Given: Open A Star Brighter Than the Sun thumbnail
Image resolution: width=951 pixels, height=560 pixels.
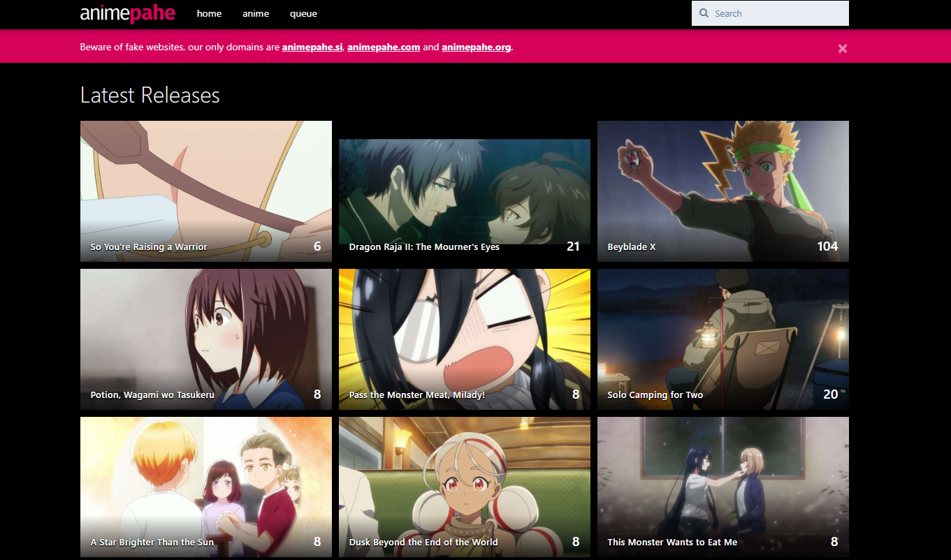Looking at the screenshot, I should coord(206,487).
